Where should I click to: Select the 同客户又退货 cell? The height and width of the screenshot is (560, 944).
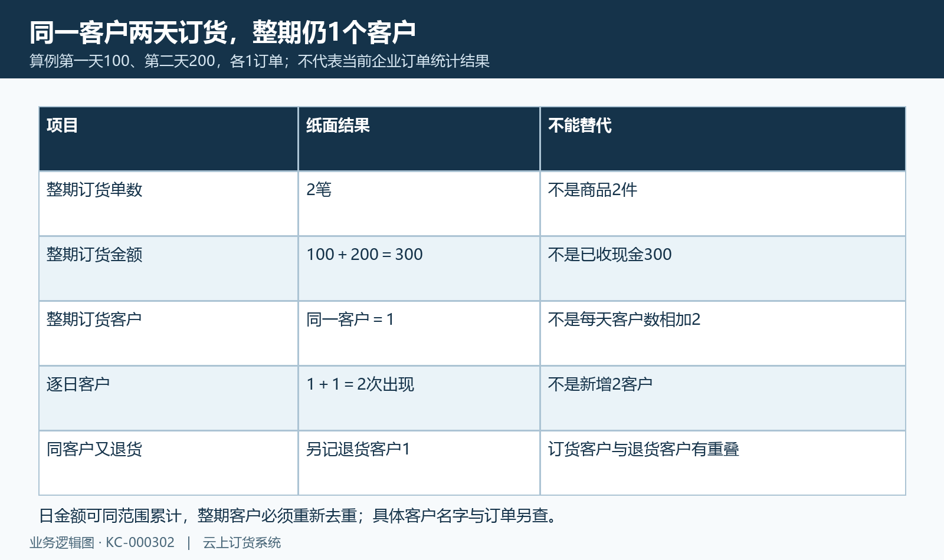tap(169, 463)
